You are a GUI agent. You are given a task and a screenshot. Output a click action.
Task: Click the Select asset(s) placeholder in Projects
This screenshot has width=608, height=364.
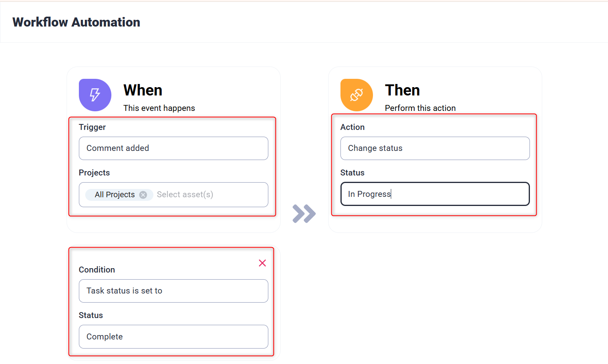(x=185, y=194)
